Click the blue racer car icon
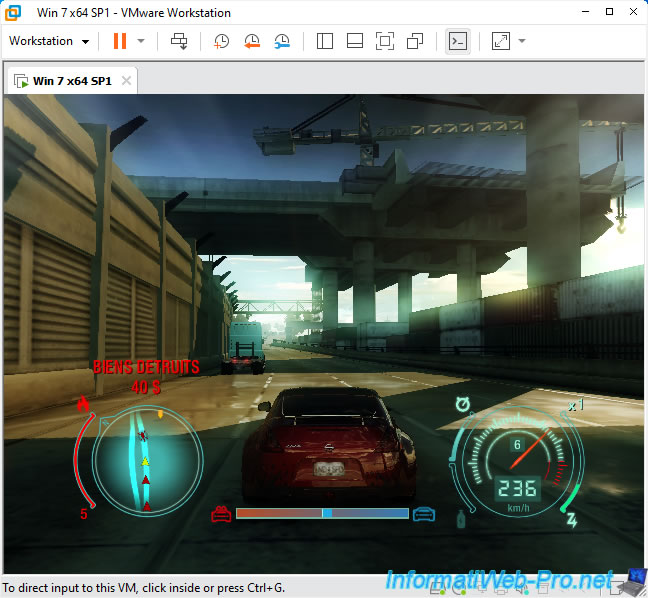648x598 pixels. [x=424, y=515]
